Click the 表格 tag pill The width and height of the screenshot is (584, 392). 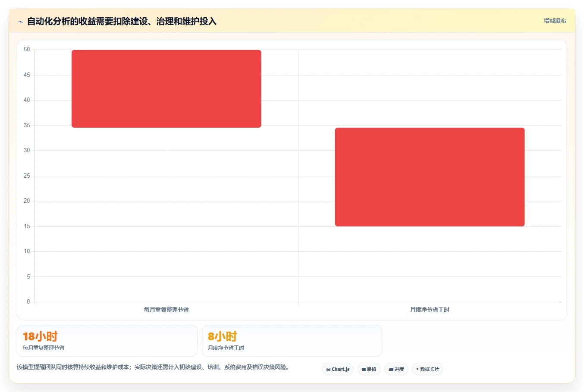369,369
